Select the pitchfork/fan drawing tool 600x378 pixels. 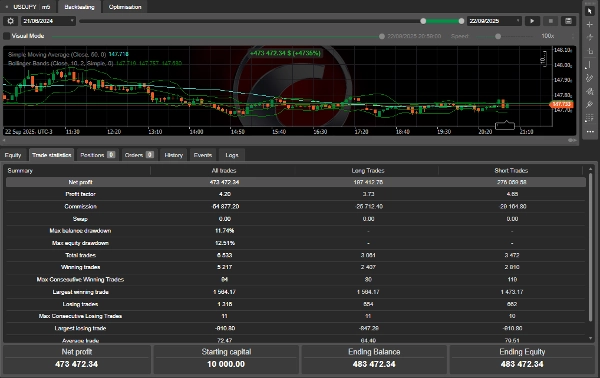(x=590, y=91)
